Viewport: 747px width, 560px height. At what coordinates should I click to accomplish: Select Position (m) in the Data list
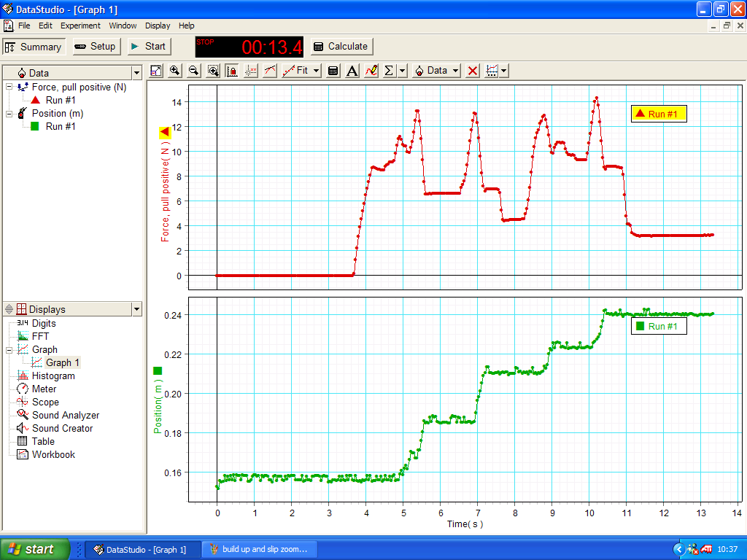tap(58, 113)
